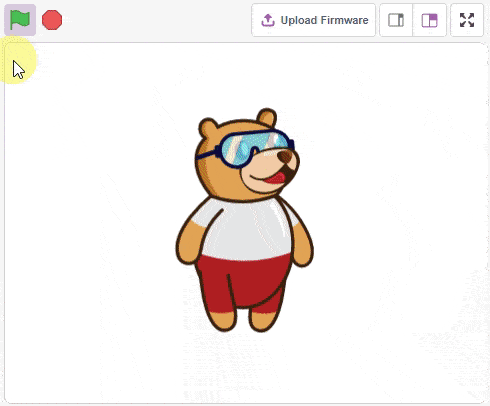Stop the project with the red octagon
Screen dimensions: 490x406
click(x=52, y=20)
